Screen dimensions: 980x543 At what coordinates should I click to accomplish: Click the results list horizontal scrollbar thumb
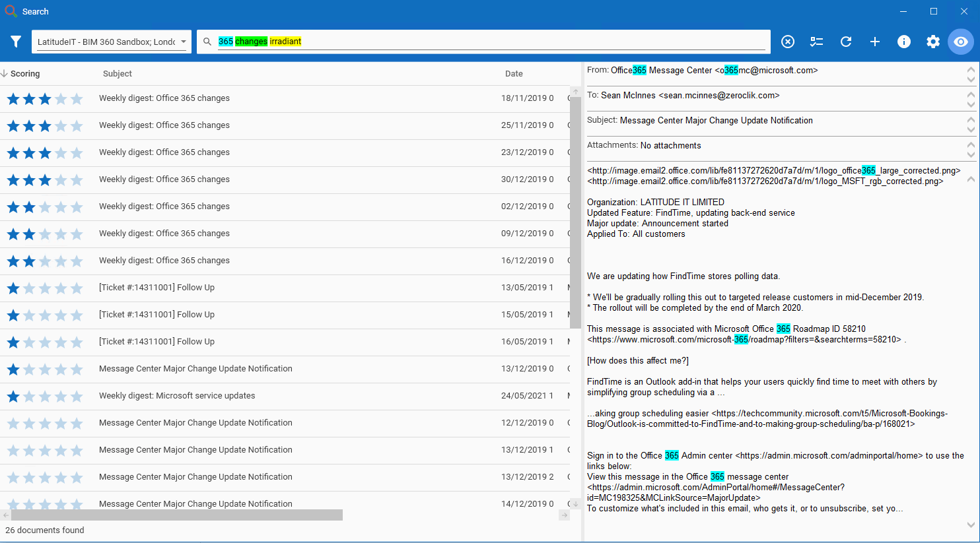click(x=177, y=515)
